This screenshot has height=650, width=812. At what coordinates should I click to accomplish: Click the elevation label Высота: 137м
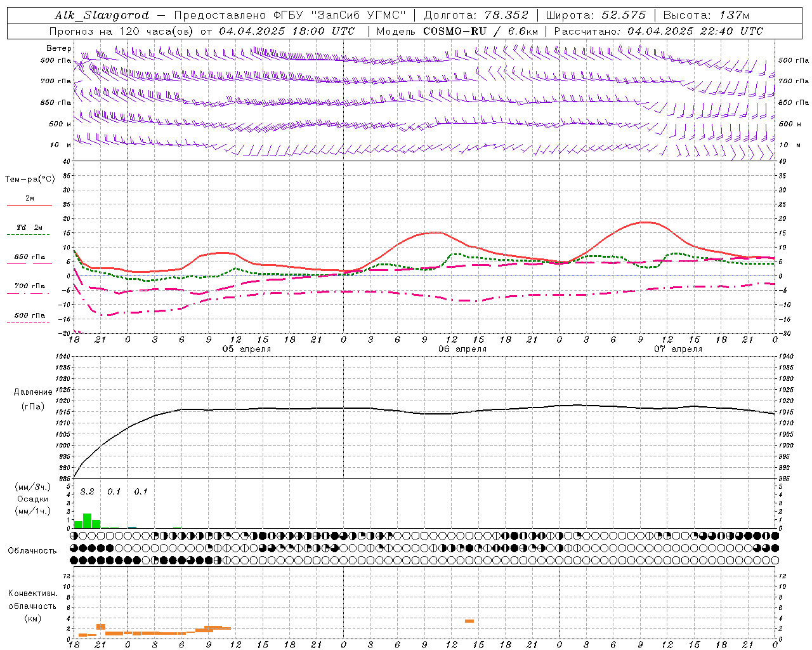(706, 15)
